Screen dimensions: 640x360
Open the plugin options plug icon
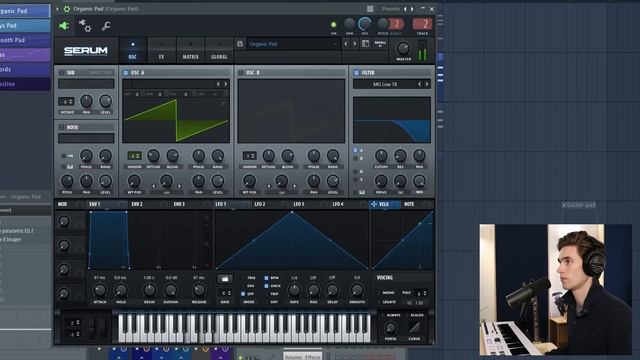[x=64, y=26]
